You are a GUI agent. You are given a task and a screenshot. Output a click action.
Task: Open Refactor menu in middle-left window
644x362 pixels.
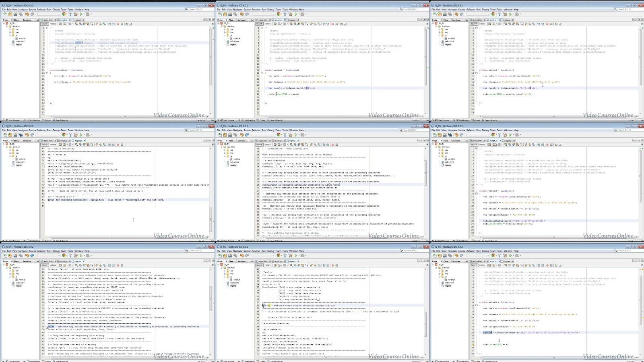[41, 130]
